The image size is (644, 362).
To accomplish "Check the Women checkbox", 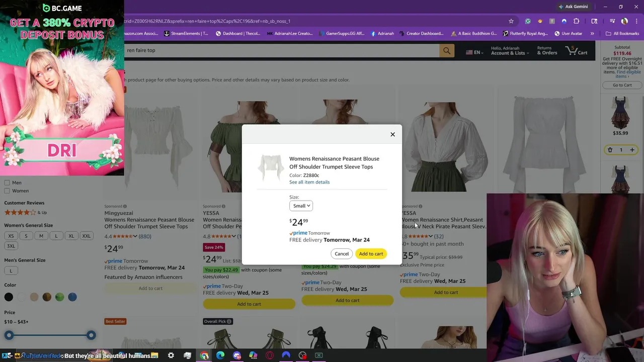I will point(7,191).
